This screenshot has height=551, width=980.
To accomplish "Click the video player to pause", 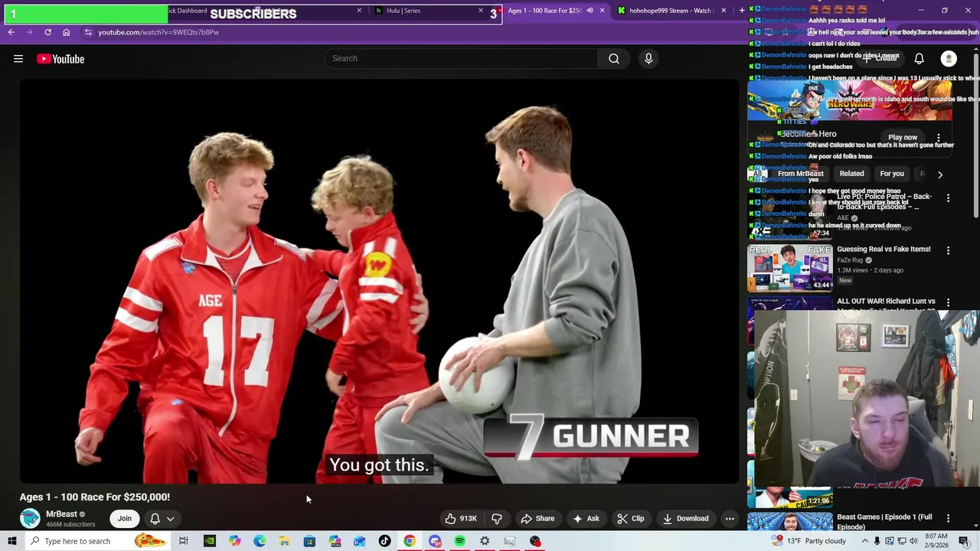I will (380, 281).
